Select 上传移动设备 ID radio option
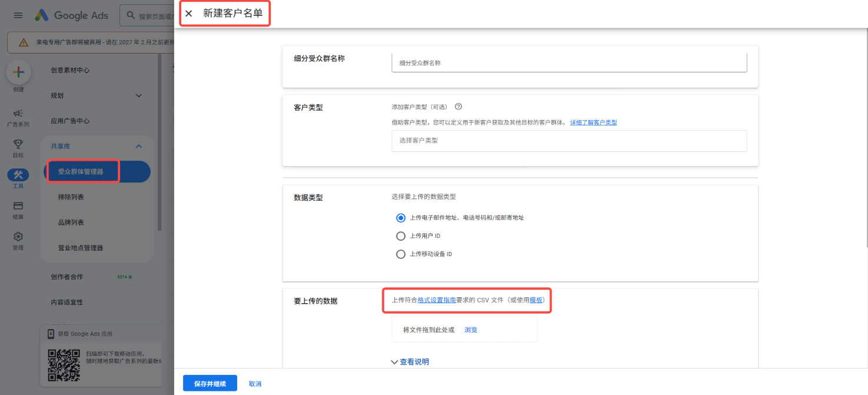 click(x=400, y=254)
